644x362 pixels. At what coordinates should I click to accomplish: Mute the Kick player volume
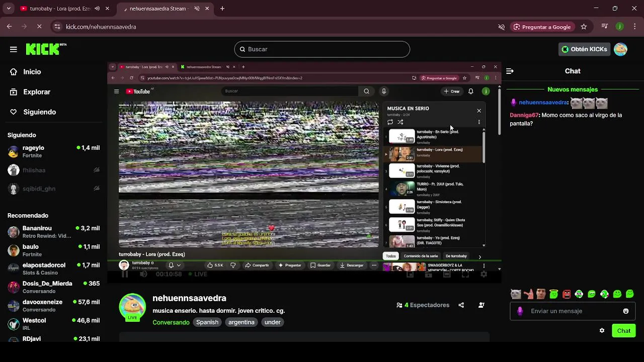click(144, 274)
